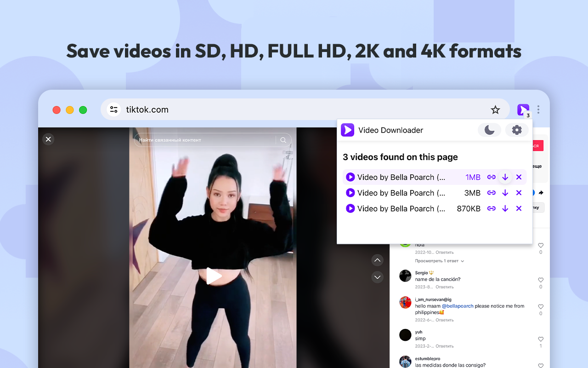Screen dimensions: 588x368
Task: Open the browser three-dot menu
Action: point(538,110)
